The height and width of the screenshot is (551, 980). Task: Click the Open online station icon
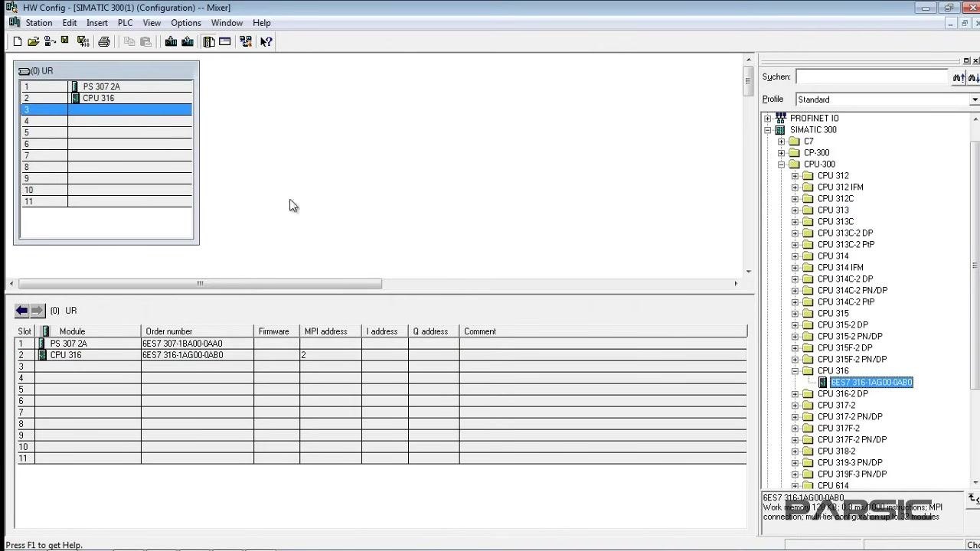pyautogui.click(x=50, y=41)
